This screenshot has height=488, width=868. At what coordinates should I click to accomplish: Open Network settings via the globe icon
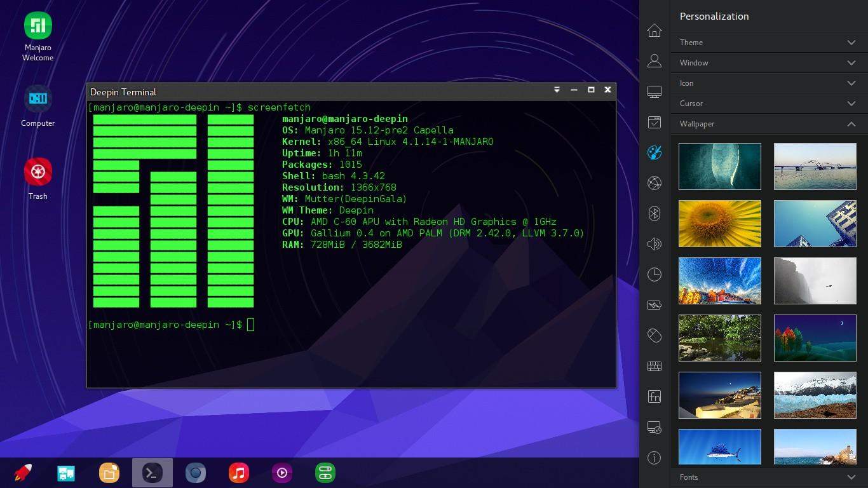tap(654, 183)
